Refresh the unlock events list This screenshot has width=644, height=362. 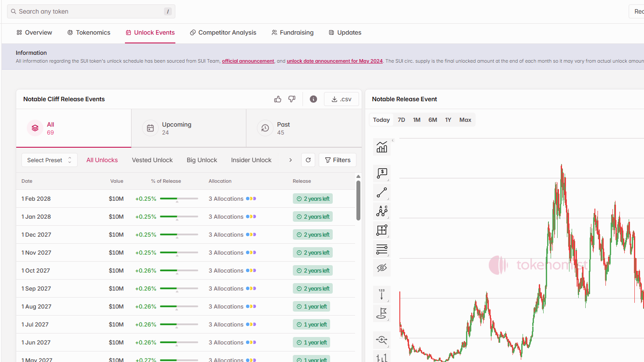[x=308, y=160]
